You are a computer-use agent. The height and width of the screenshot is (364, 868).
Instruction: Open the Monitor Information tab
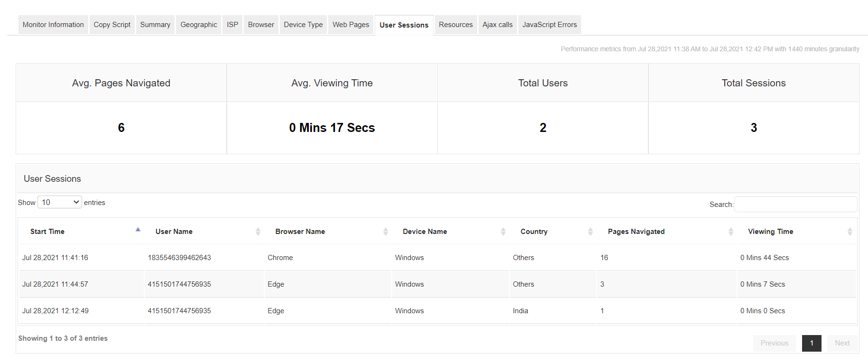53,25
